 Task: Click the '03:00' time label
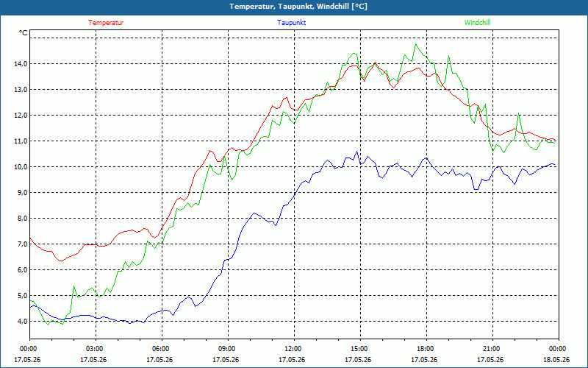[x=96, y=349]
